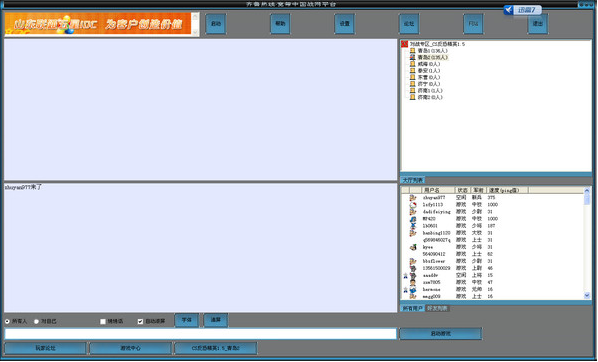Screen dimensions: 598x362
Task: Click the face avatar of xxm7805
Action: [413, 282]
